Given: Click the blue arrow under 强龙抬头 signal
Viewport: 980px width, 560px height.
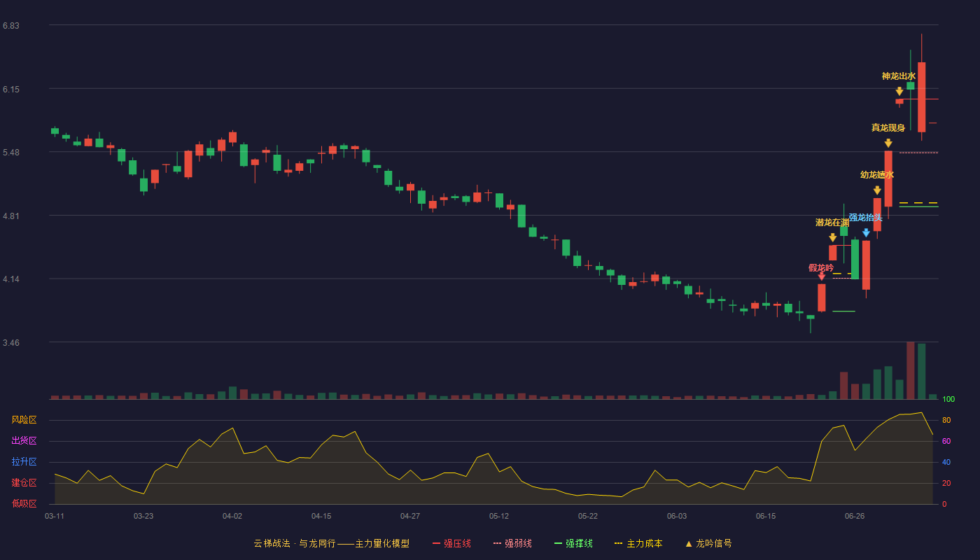Looking at the screenshot, I should (866, 233).
